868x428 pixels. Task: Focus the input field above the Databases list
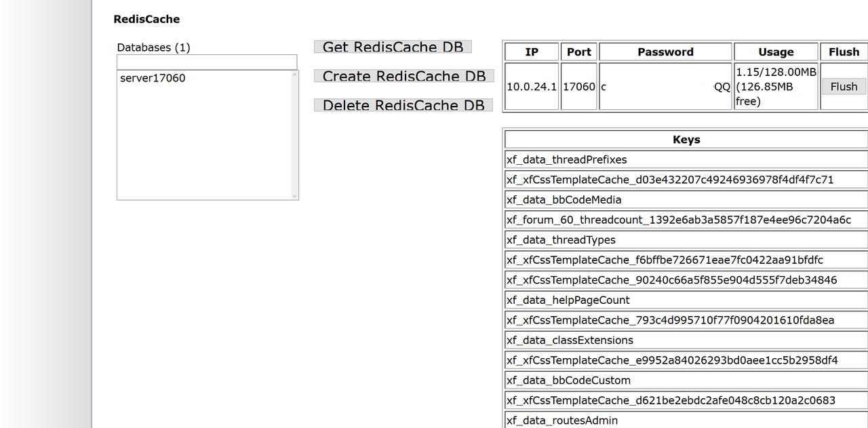(x=207, y=62)
